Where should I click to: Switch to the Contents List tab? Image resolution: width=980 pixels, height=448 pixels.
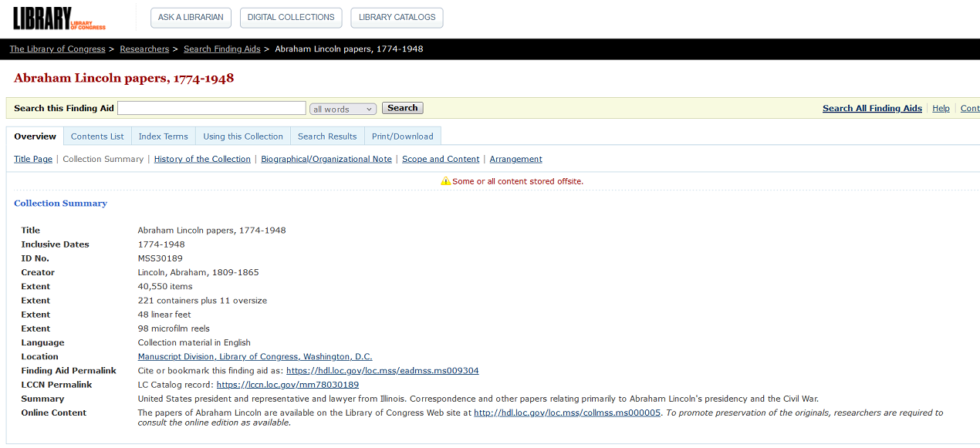pyautogui.click(x=97, y=136)
